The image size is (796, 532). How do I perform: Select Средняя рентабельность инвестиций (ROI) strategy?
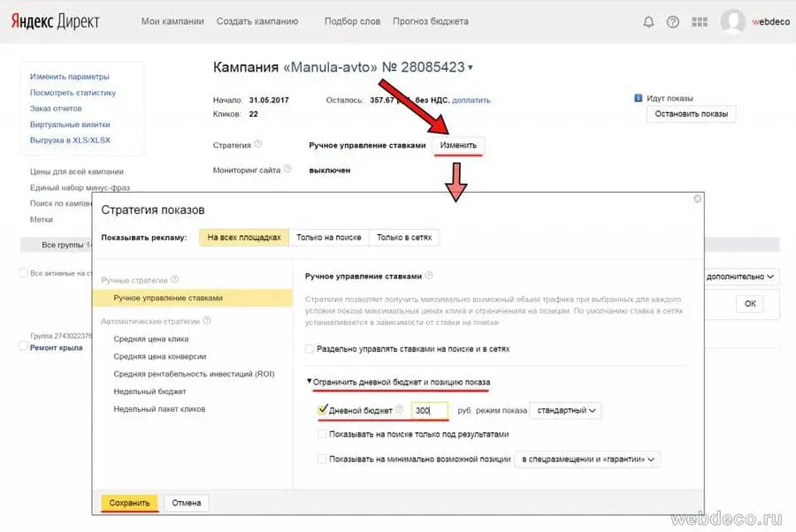[194, 374]
